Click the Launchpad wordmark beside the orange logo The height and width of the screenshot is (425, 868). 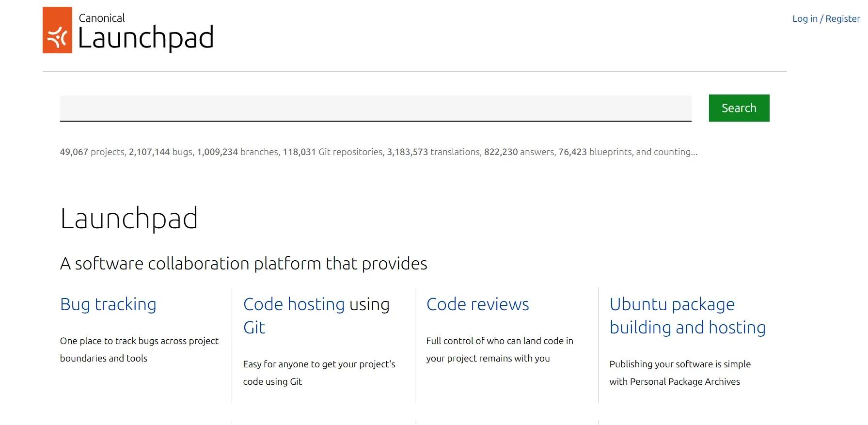pyautogui.click(x=145, y=38)
